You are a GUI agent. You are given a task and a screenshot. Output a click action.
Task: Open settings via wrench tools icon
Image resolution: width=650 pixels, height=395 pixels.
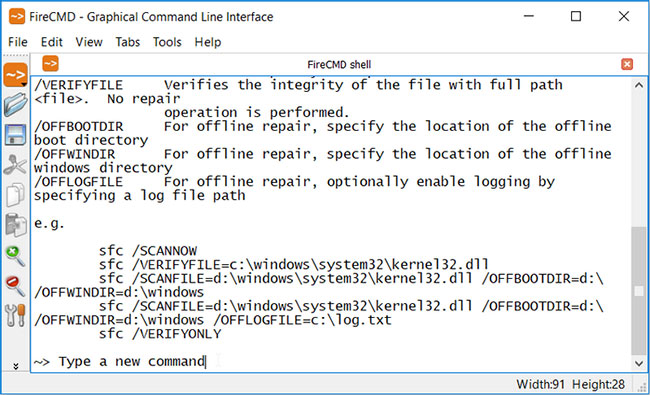point(15,315)
